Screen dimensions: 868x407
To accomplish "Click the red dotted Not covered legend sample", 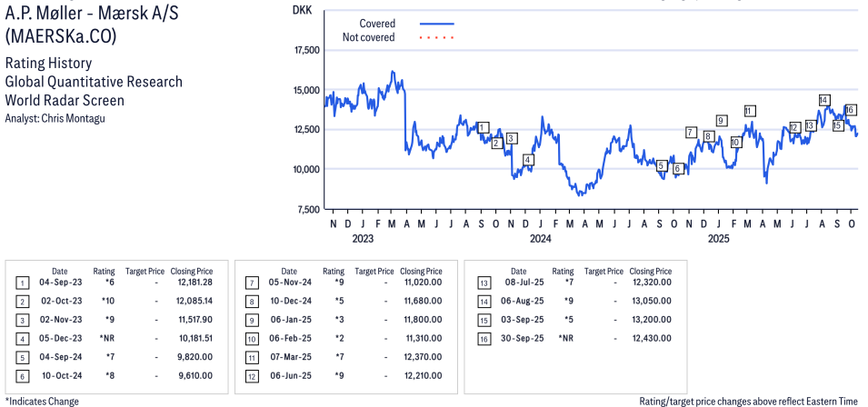I will 436,37.
